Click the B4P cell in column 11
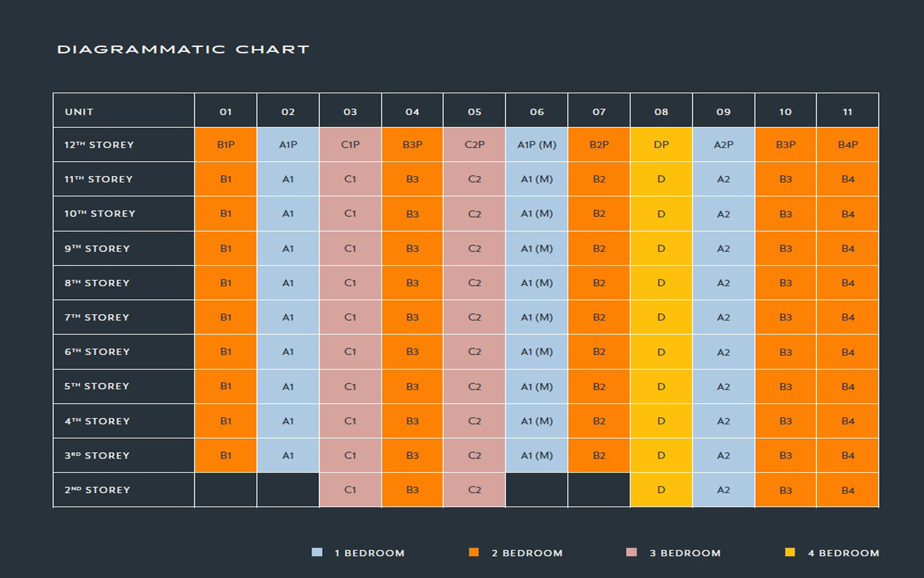Screen dimensions: 924x578 click(x=848, y=144)
